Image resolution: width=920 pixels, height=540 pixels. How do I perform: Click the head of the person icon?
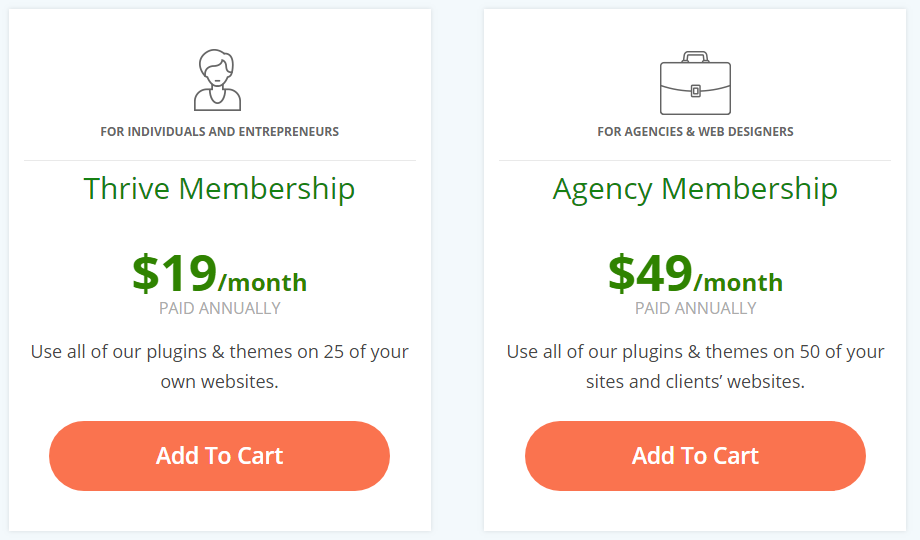click(x=217, y=68)
